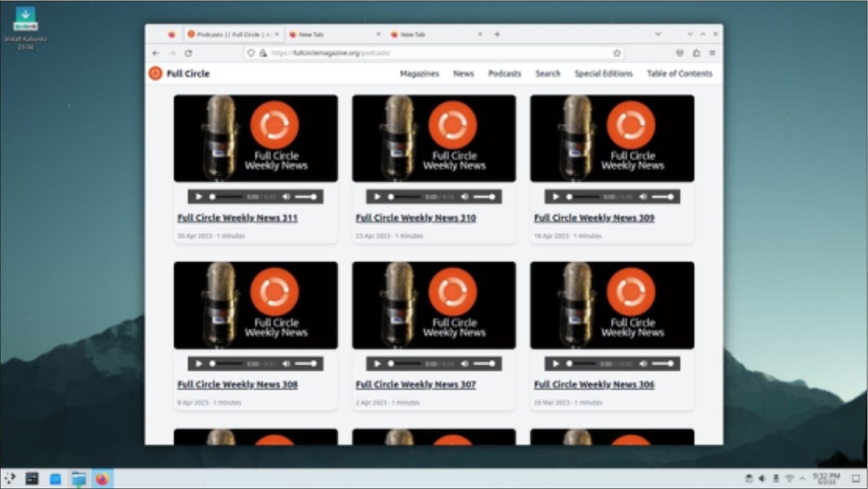This screenshot has height=489, width=868.
Task: Open the extensions icon in Firefox toolbar
Action: [696, 53]
